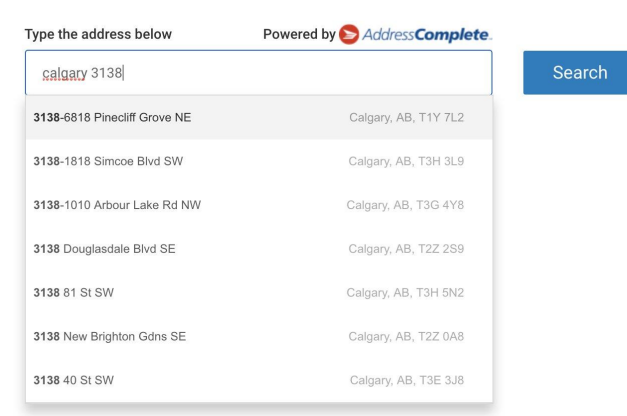Image resolution: width=627 pixels, height=416 pixels.
Task: Click the Calgary, AB, T3E 3J8 postal text
Action: click(x=407, y=380)
